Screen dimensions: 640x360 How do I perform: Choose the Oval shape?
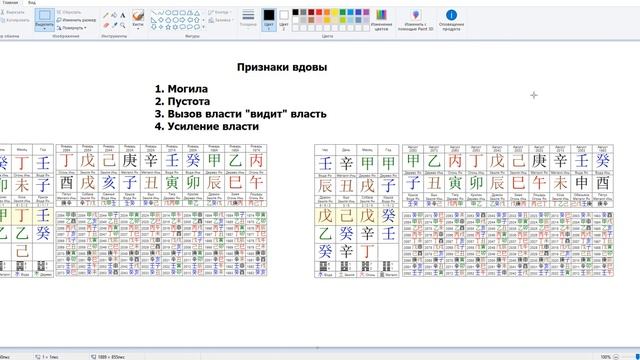pos(168,13)
